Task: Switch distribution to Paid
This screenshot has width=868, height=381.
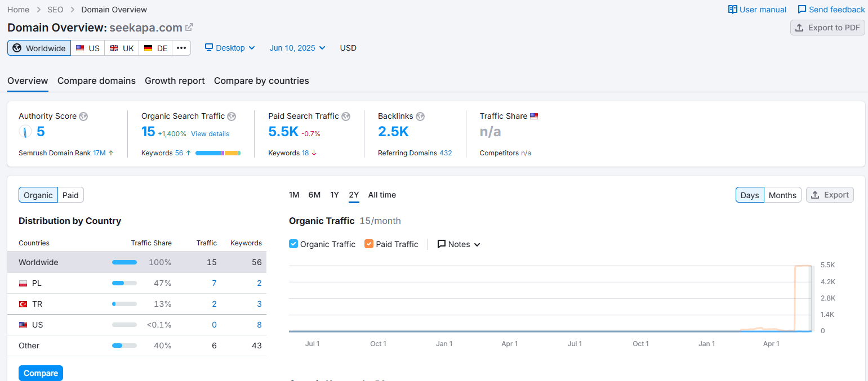Action: pyautogui.click(x=70, y=195)
